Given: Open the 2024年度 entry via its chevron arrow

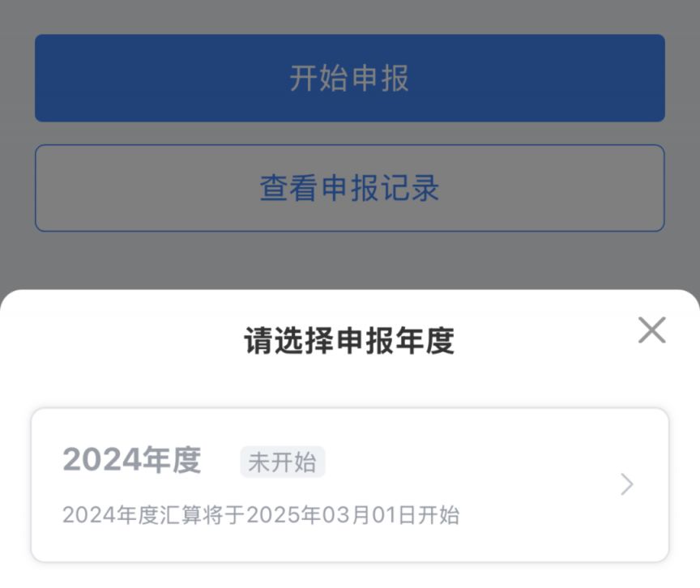Looking at the screenshot, I should 625,484.
